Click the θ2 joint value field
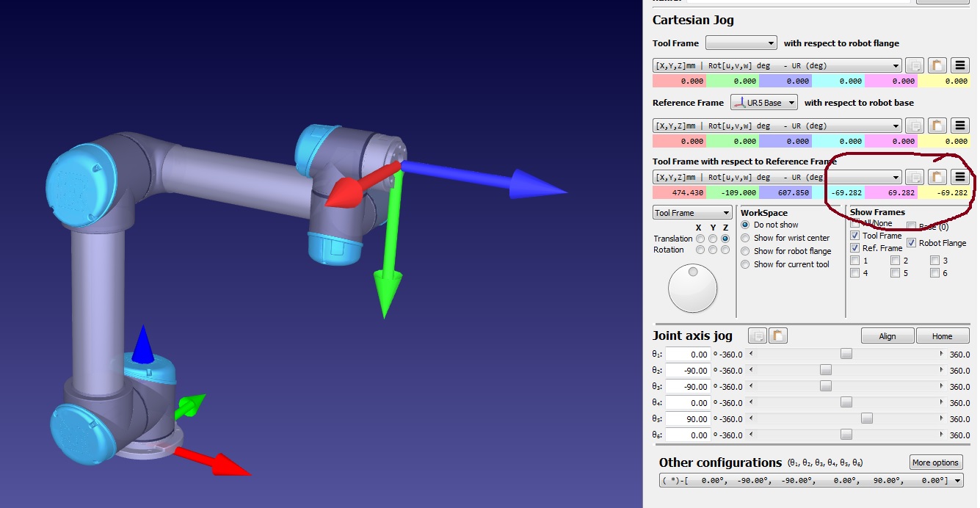980x508 pixels. click(x=689, y=371)
